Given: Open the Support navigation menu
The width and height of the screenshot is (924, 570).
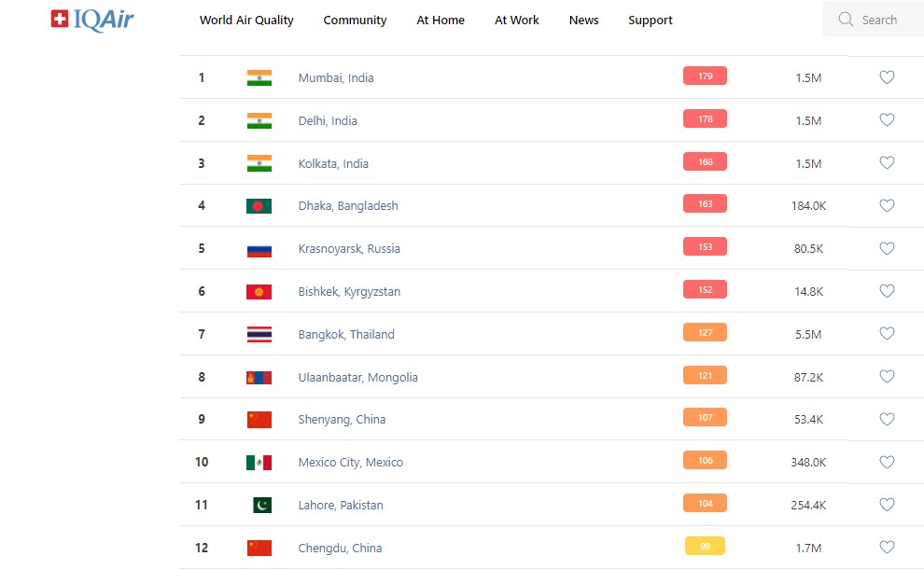Looking at the screenshot, I should pyautogui.click(x=651, y=21).
